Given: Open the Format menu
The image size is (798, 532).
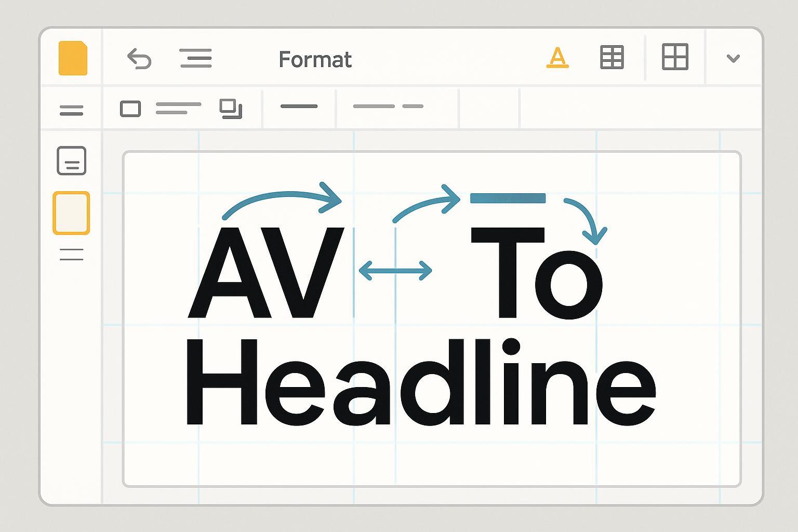Looking at the screenshot, I should (315, 60).
